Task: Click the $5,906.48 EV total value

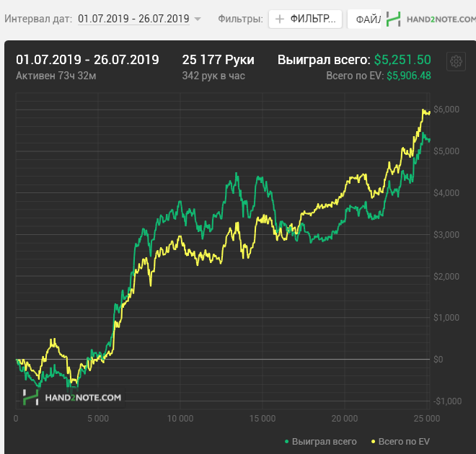Action: coord(409,76)
